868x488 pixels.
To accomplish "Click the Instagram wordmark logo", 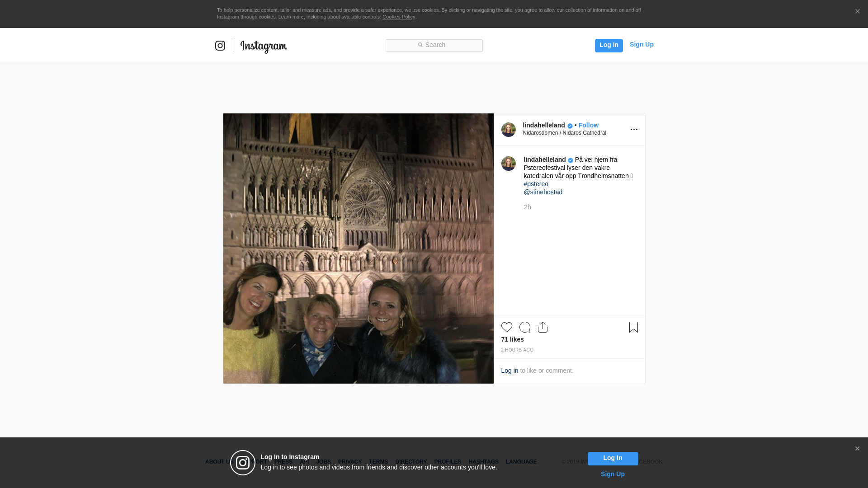I will (264, 46).
